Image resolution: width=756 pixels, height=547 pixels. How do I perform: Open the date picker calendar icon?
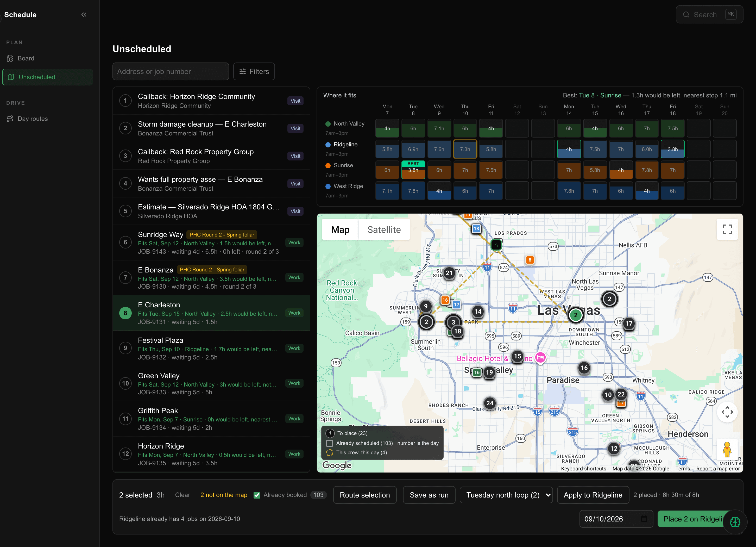(x=644, y=519)
